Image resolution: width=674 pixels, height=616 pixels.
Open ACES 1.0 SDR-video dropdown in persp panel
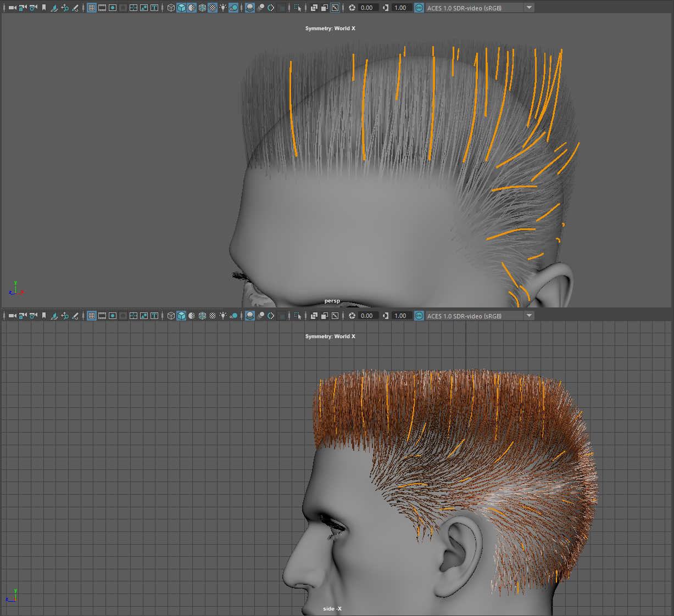[480, 8]
